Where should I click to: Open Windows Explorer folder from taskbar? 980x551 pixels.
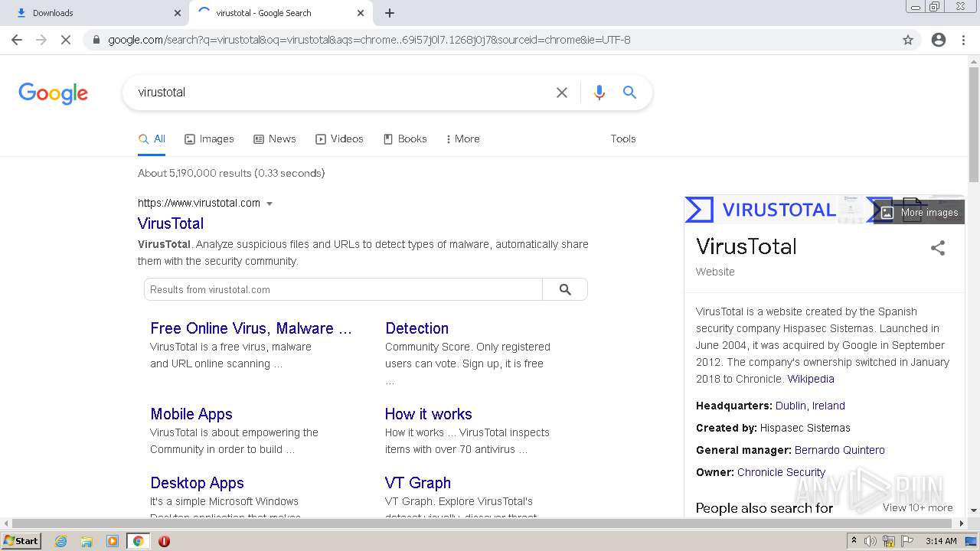click(87, 541)
